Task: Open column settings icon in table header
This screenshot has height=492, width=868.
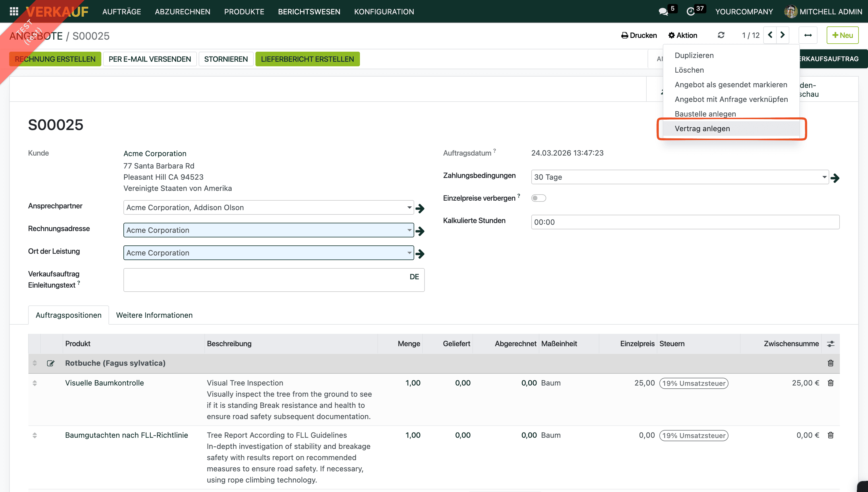Action: pos(830,344)
